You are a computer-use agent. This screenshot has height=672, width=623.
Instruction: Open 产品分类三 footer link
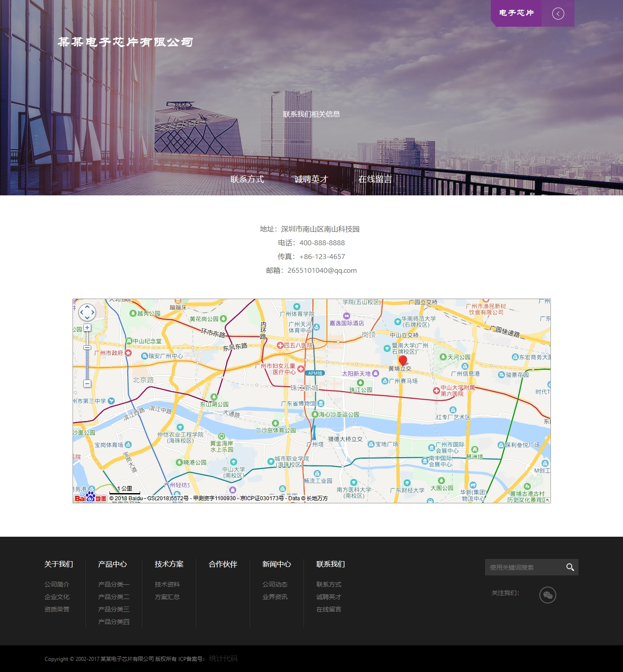[114, 609]
